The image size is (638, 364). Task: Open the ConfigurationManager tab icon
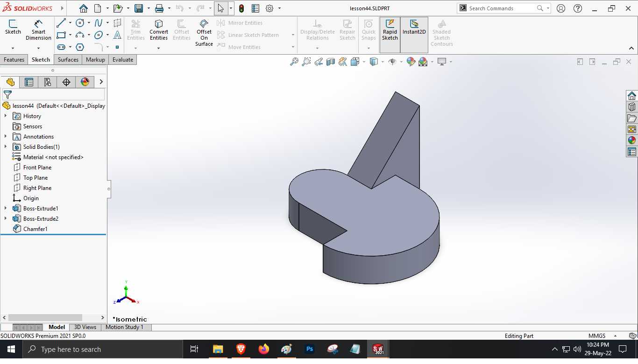48,82
